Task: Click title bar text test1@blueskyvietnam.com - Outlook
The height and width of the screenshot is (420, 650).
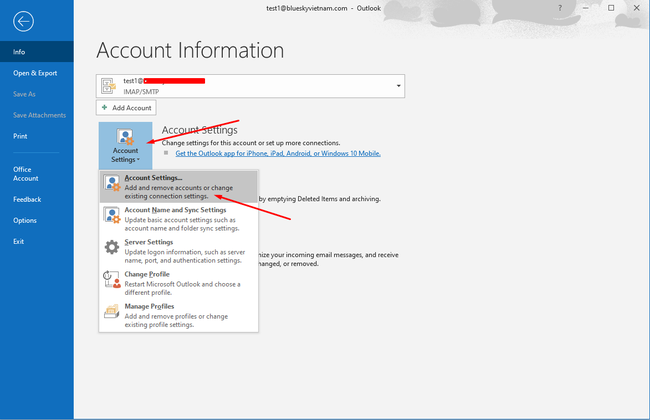Action: click(323, 8)
